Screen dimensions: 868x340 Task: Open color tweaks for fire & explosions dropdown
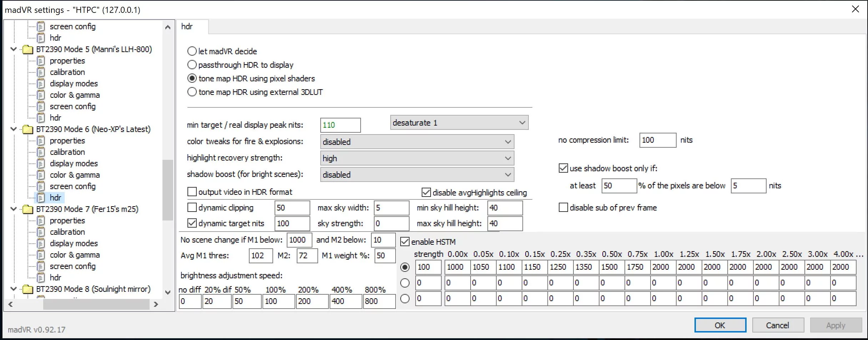point(417,142)
